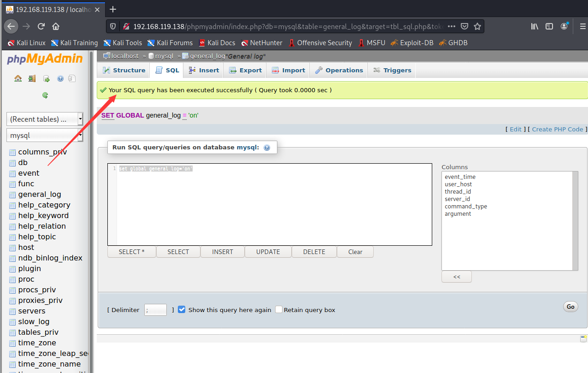The height and width of the screenshot is (373, 588).
Task: Click the table icon beside general_log
Action: [x=12, y=195]
